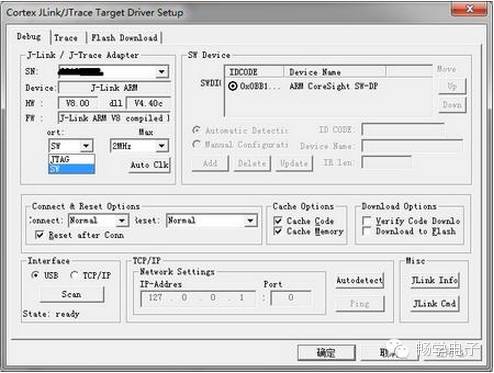Screen dimensions: 494x373
Task: Click ARM CoreSight SW-DP device row
Action: coord(334,86)
